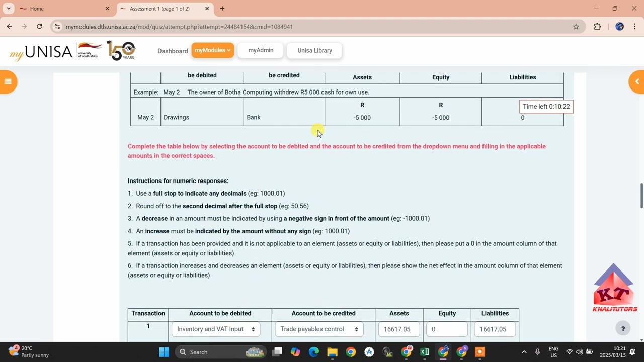Image resolution: width=644 pixels, height=362 pixels.
Task: Open a new browser tab
Action: tap(222, 9)
